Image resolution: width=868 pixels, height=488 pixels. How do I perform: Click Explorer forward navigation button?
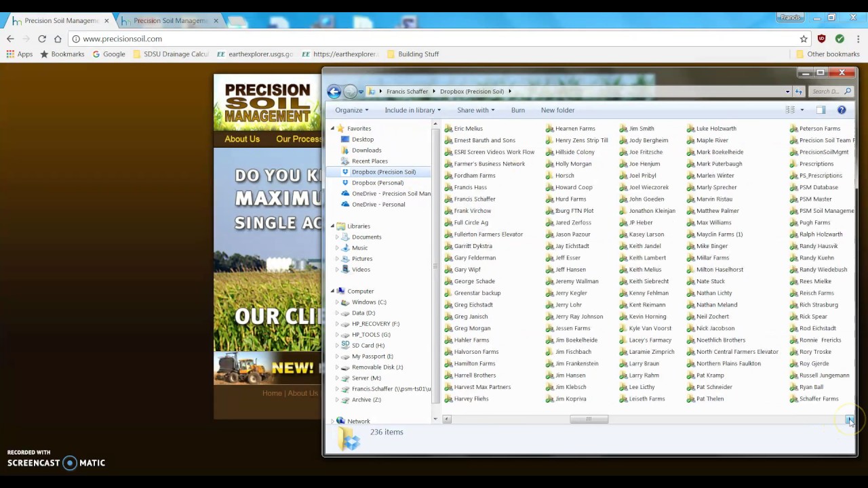350,91
